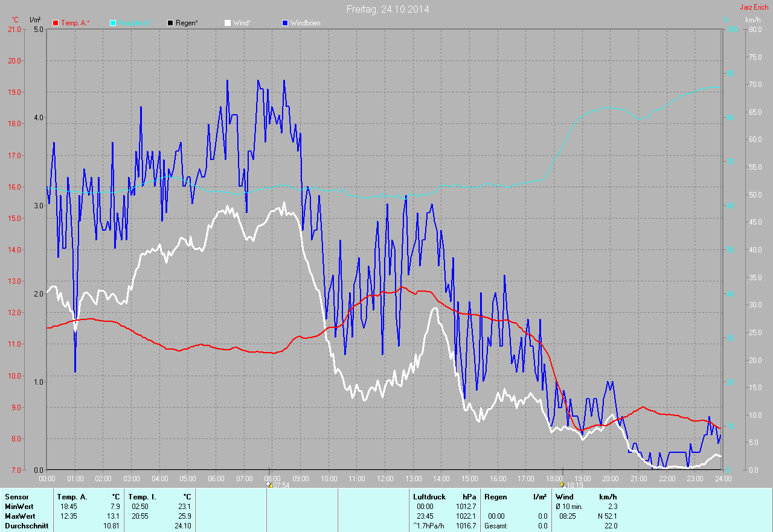The image size is (773, 532).
Task: Click the '06:00' time axis label
Action: tap(216, 479)
